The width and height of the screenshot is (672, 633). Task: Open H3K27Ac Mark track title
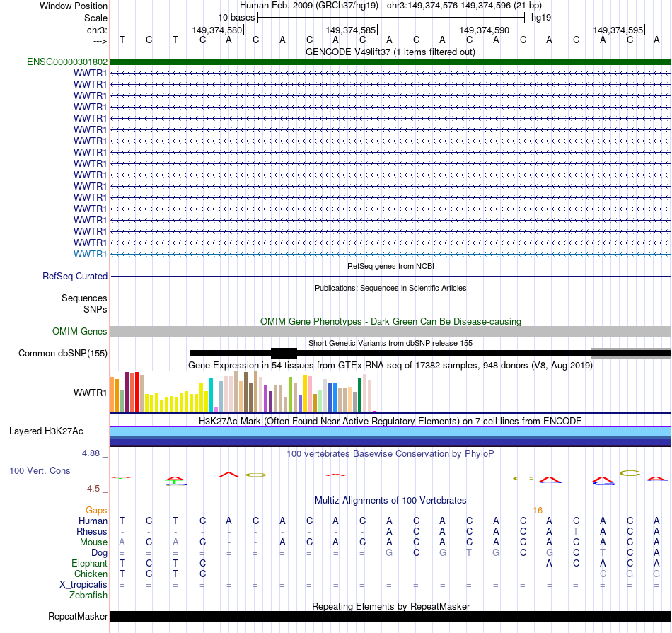[x=390, y=421]
